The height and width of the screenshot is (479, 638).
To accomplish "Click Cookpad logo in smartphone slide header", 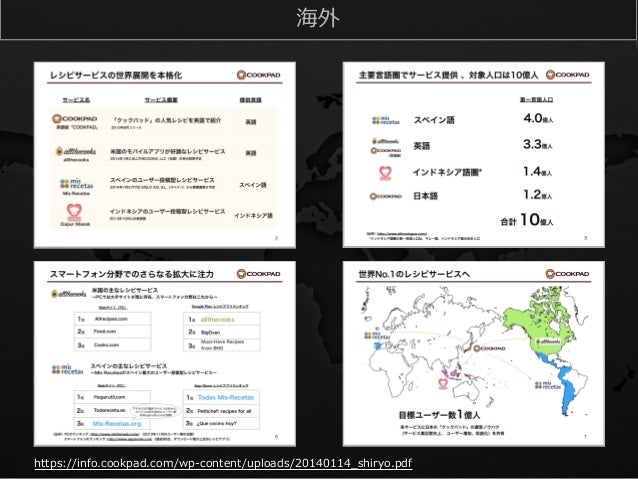I will tap(259, 274).
